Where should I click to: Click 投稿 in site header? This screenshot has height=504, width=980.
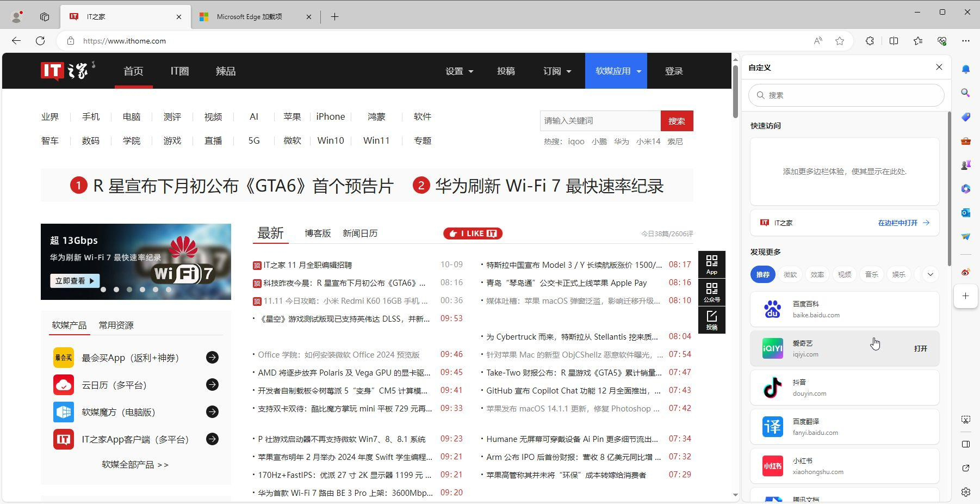506,71
